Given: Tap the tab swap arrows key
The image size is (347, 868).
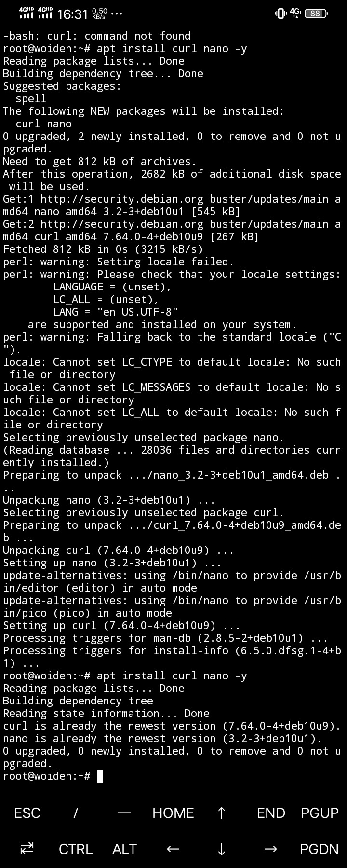Looking at the screenshot, I should pos(27,849).
